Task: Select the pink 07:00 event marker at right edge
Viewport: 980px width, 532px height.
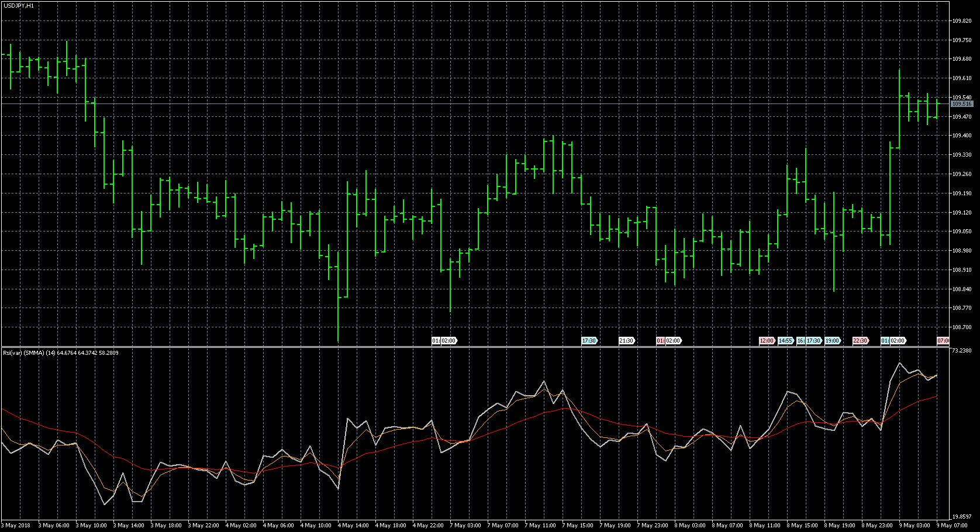Action: coord(943,341)
